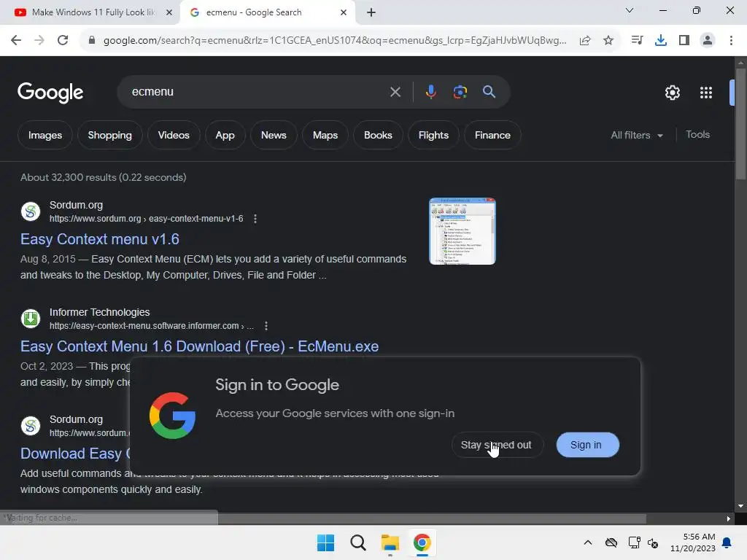747x560 pixels.
Task: Click the vertical scrollbar thumb
Action: (x=740, y=124)
